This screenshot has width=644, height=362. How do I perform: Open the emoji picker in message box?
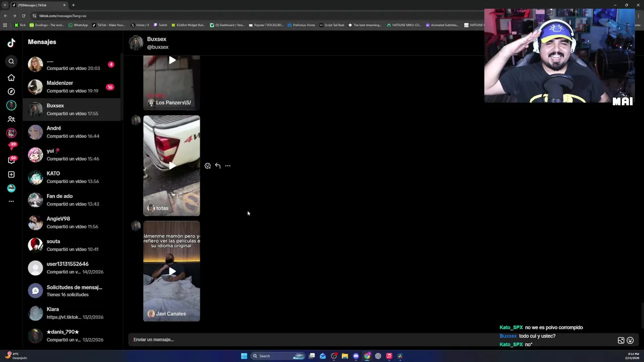pyautogui.click(x=630, y=340)
